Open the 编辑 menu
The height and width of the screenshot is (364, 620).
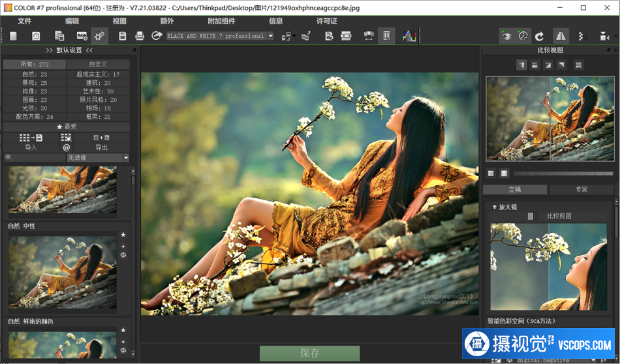[72, 21]
